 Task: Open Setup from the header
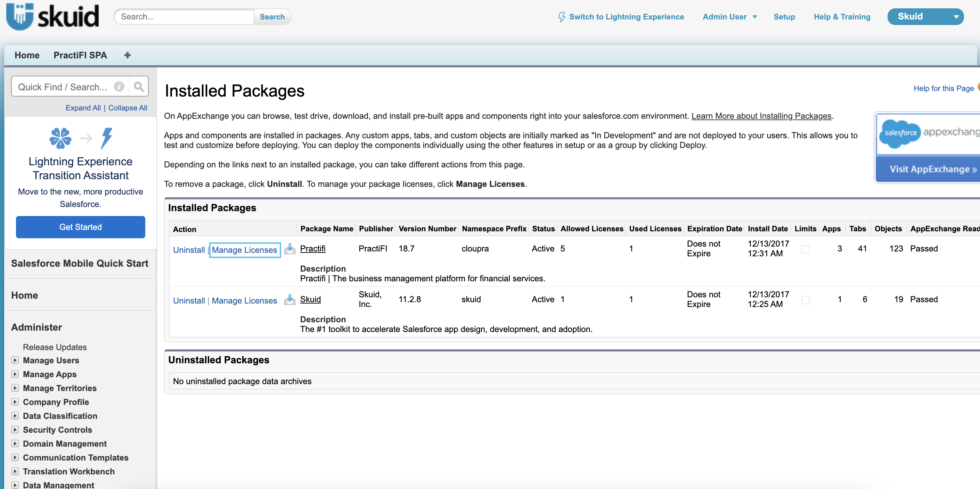[784, 17]
